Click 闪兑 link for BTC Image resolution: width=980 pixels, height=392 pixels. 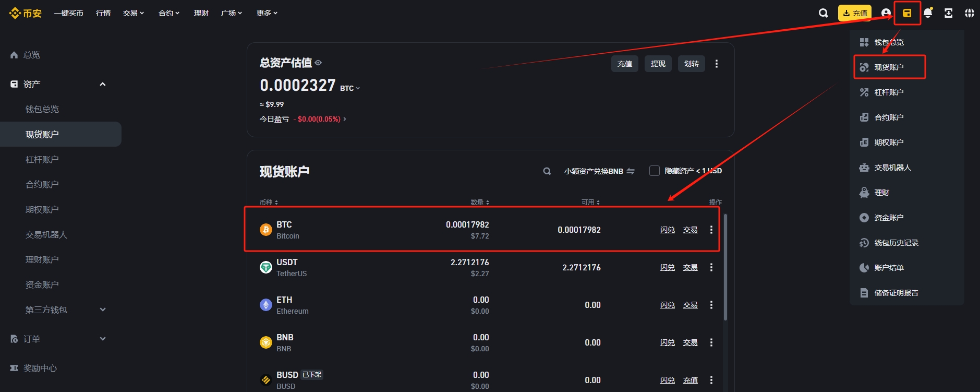(668, 230)
